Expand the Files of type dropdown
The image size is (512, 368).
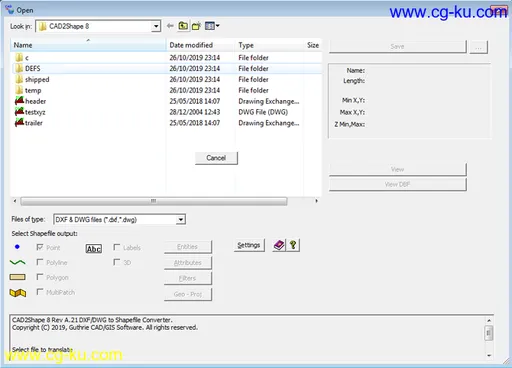(x=181, y=219)
